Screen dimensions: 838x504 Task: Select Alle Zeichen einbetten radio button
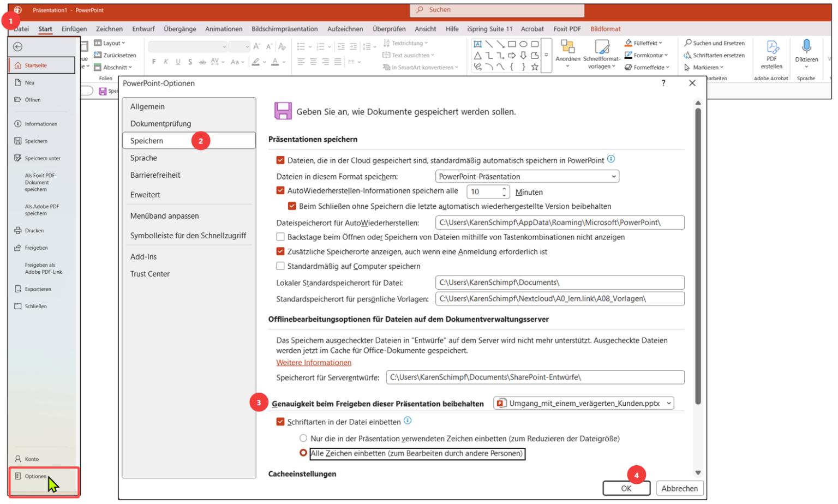[303, 453]
